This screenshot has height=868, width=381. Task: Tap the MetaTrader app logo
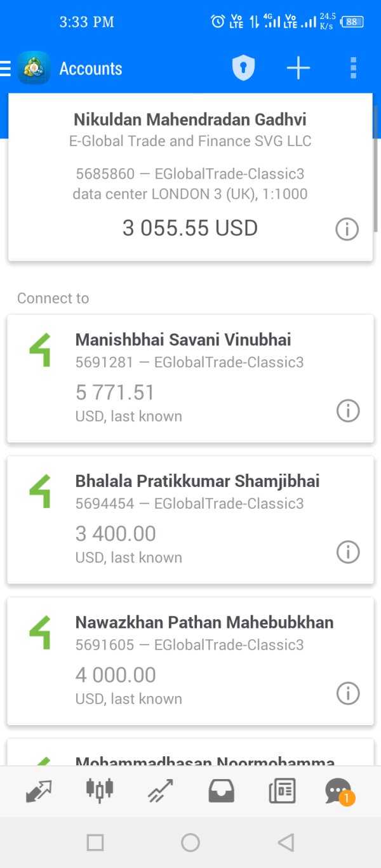pyautogui.click(x=34, y=68)
